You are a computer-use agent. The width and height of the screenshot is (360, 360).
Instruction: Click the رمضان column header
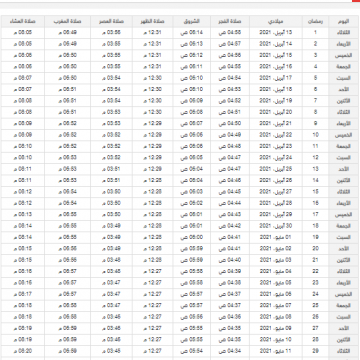(315, 21)
